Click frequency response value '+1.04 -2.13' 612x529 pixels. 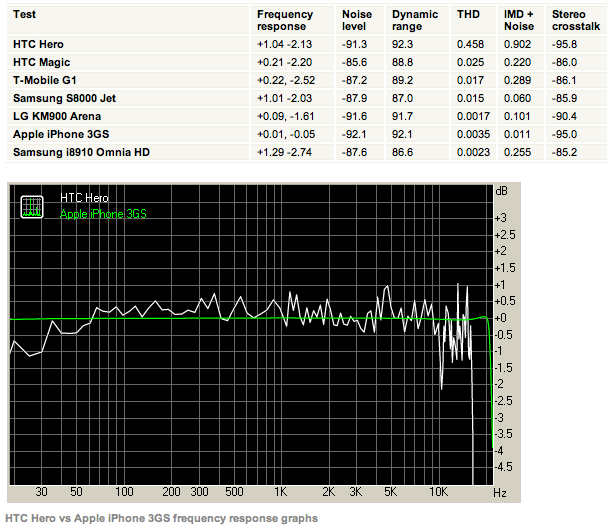point(285,44)
